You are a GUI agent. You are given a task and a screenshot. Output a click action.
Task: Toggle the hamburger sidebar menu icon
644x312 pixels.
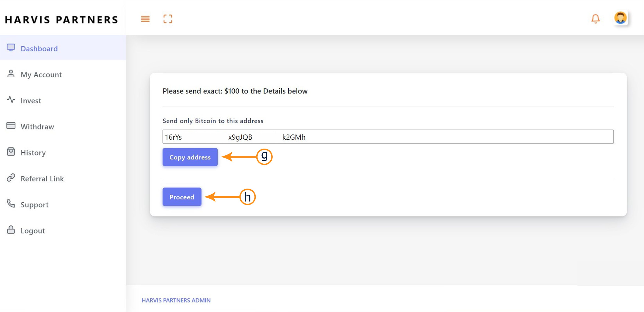pyautogui.click(x=145, y=19)
